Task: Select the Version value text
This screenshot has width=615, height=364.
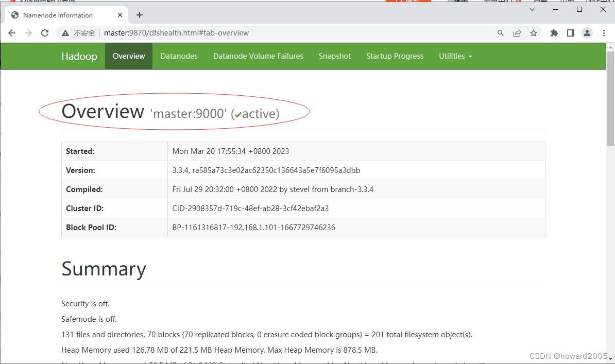Action: click(x=266, y=170)
